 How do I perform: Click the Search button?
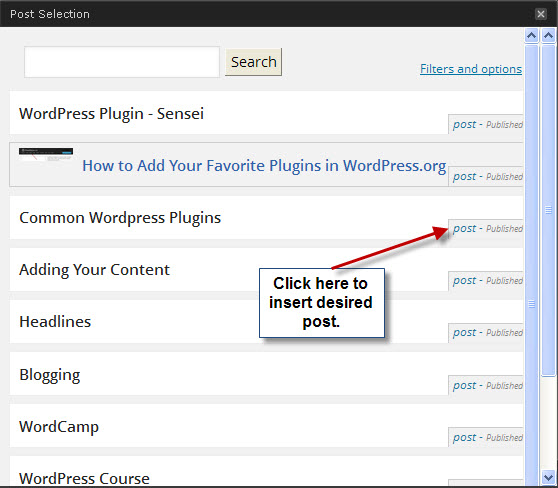pyautogui.click(x=253, y=62)
